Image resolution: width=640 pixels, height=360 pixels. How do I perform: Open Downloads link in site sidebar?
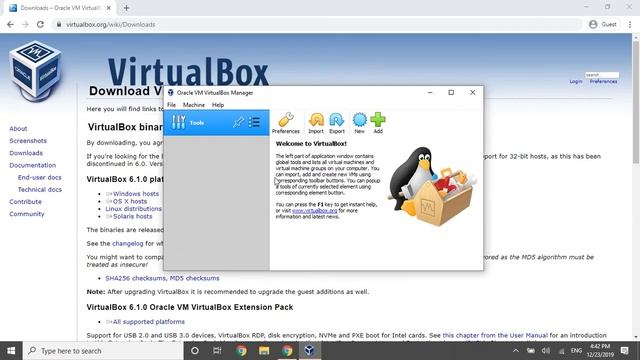[26, 153]
